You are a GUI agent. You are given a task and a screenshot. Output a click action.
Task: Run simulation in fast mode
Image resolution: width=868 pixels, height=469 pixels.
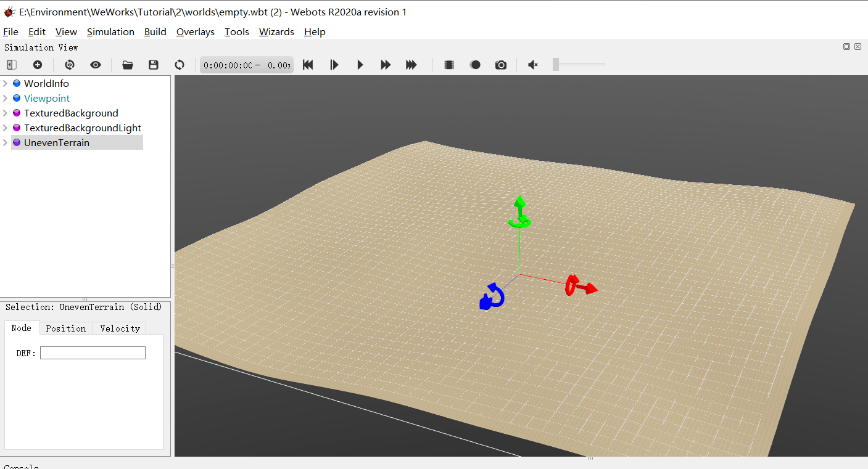click(x=386, y=65)
